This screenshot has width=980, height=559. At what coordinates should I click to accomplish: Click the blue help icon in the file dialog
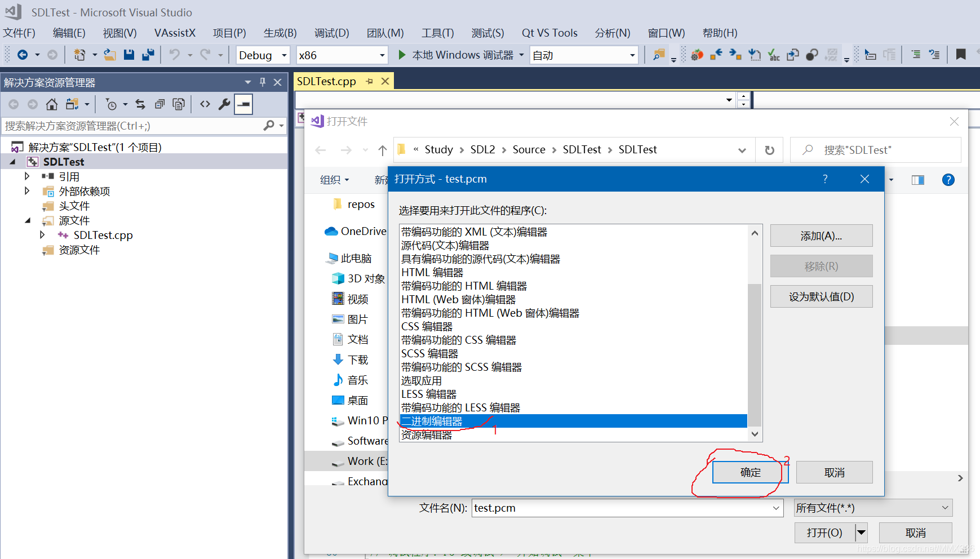click(948, 180)
